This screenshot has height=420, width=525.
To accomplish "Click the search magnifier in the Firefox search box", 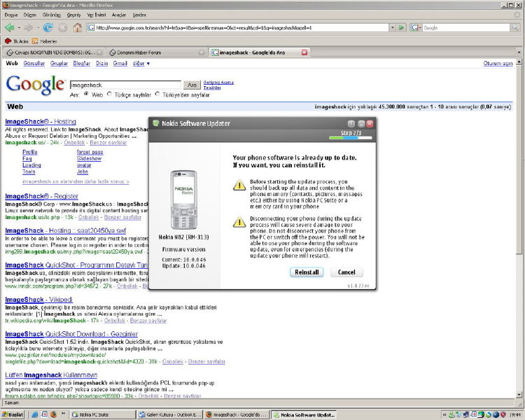I will coord(514,28).
